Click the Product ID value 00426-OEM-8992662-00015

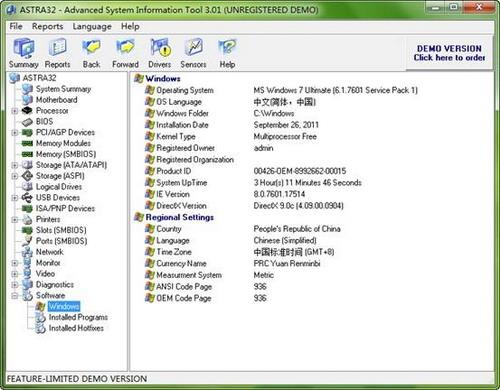click(x=300, y=171)
